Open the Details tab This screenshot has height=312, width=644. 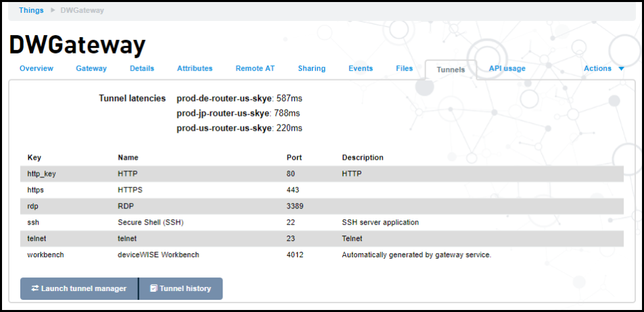(142, 68)
